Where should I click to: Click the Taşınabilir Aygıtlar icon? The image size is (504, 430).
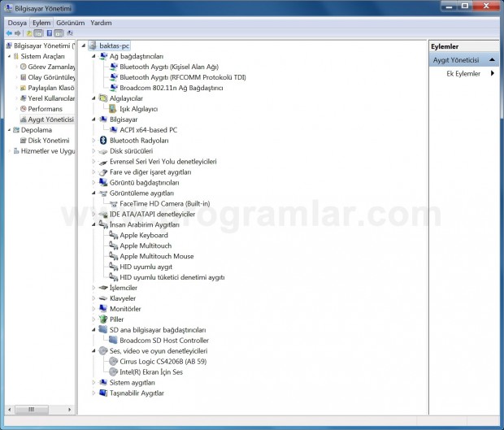[103, 393]
